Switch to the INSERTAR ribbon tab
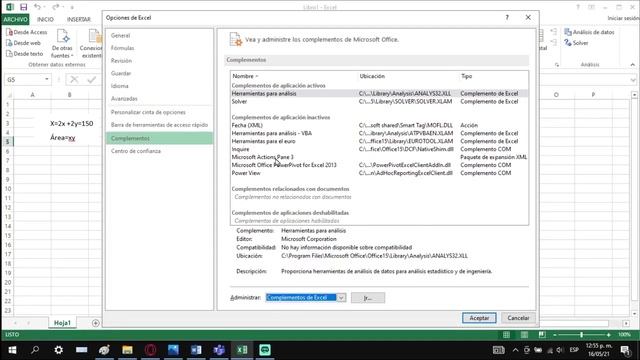This screenshot has width=640, height=360. (x=78, y=19)
